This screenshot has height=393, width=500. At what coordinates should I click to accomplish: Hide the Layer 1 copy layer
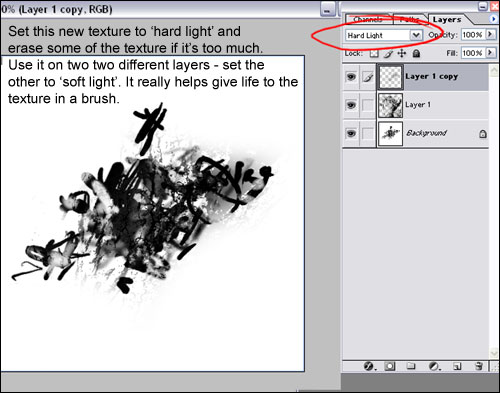pyautogui.click(x=351, y=77)
